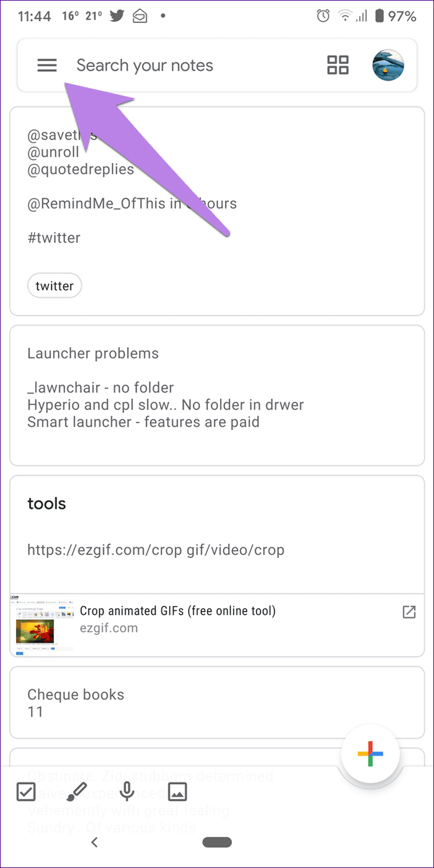Viewport: 434px width, 868px height.
Task: Open the navigation drawer menu
Action: tap(46, 65)
